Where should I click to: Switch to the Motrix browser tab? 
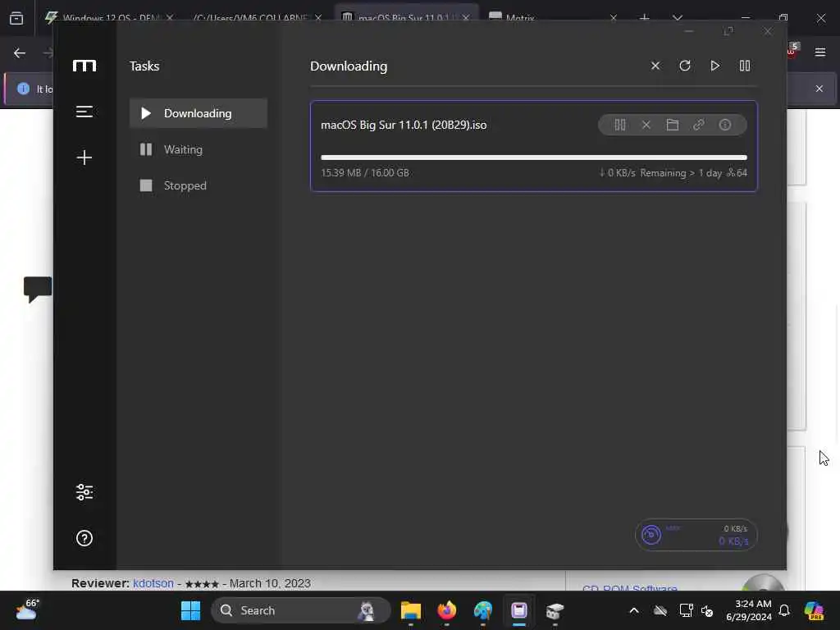552,18
